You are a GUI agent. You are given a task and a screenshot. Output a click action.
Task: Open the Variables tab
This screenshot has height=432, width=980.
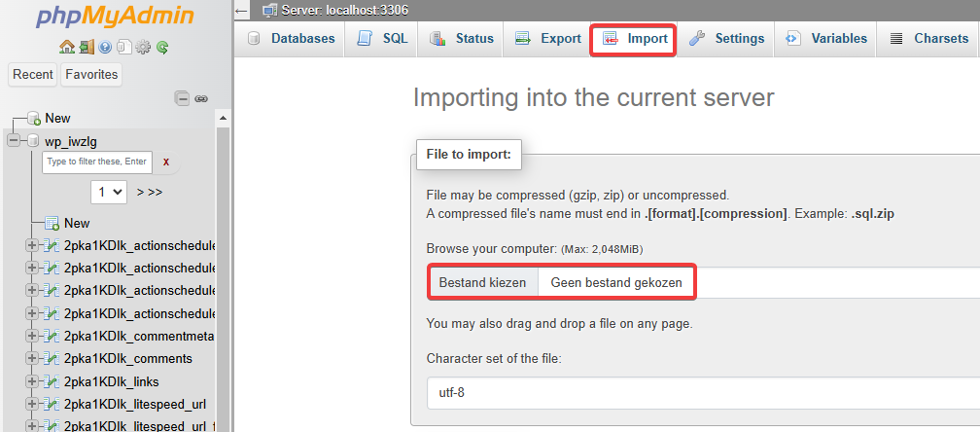point(825,39)
